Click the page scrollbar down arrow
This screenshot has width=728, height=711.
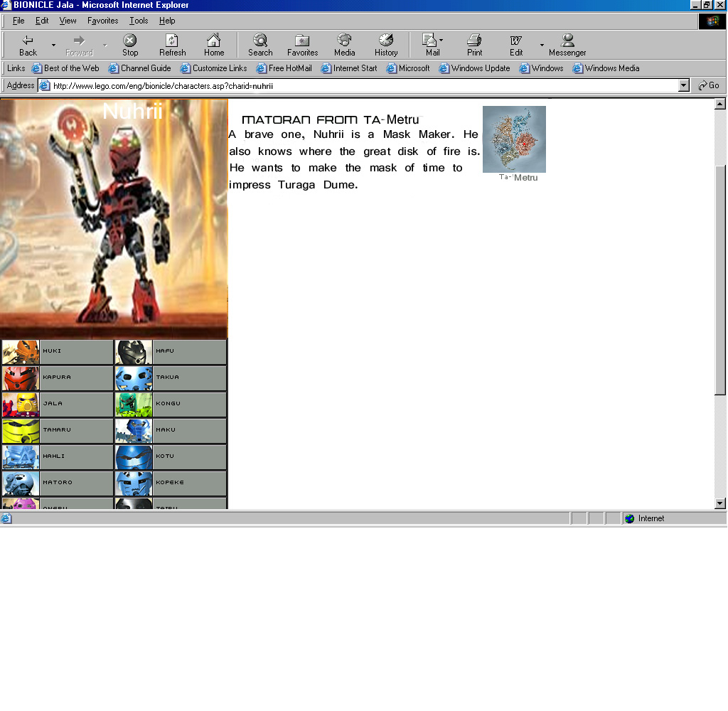720,503
